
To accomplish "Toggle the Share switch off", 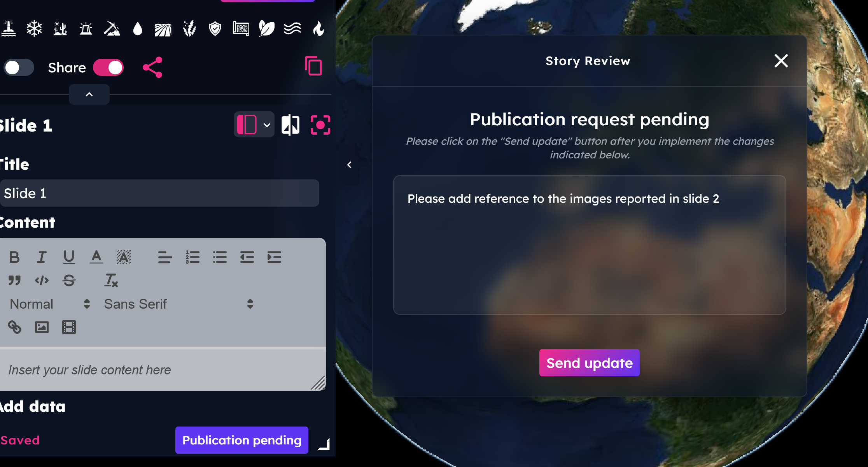I will (108, 68).
